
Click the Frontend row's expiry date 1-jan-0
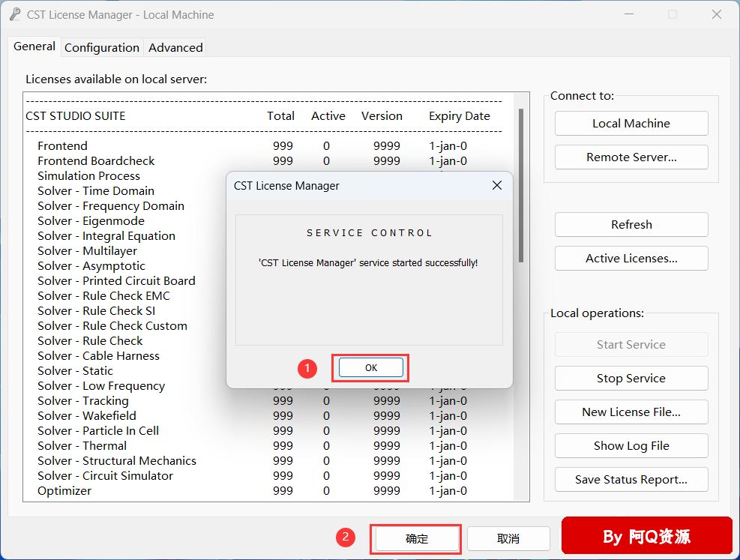click(448, 145)
